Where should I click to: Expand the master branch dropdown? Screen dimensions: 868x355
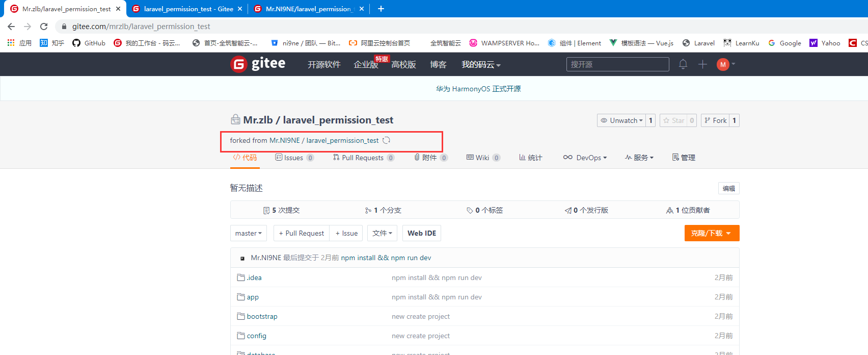[249, 233]
